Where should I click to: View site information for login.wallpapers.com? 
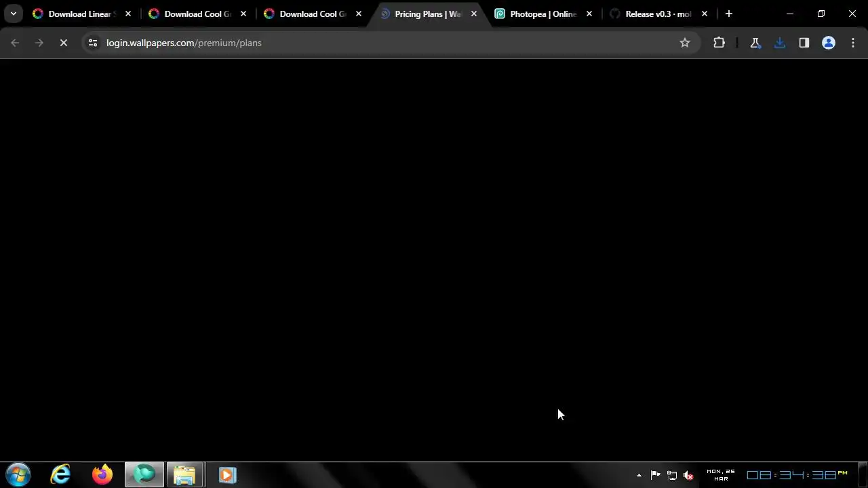click(x=93, y=43)
